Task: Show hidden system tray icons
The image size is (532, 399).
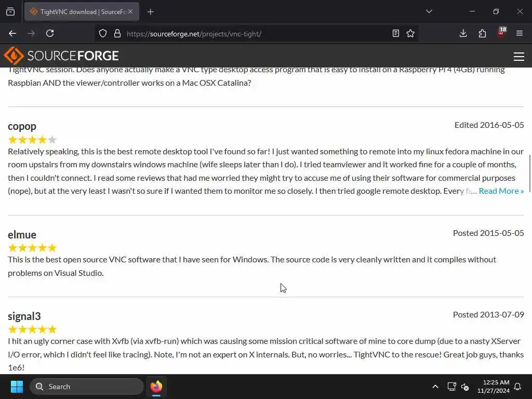Action: [435, 387]
